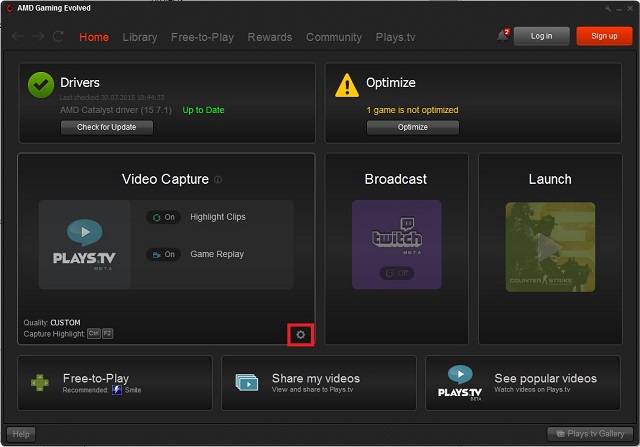Click Plays.tv logo in See popular videos
This screenshot has height=447, width=640.
tap(460, 383)
